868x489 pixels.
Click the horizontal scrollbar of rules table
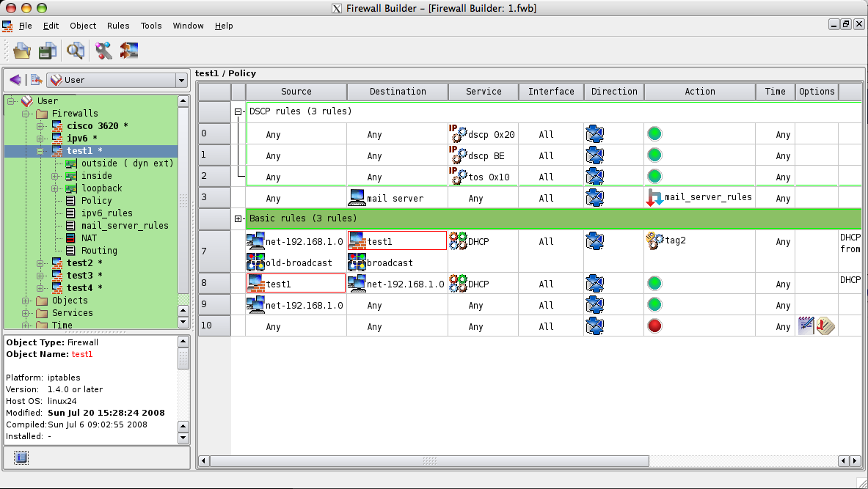429,461
